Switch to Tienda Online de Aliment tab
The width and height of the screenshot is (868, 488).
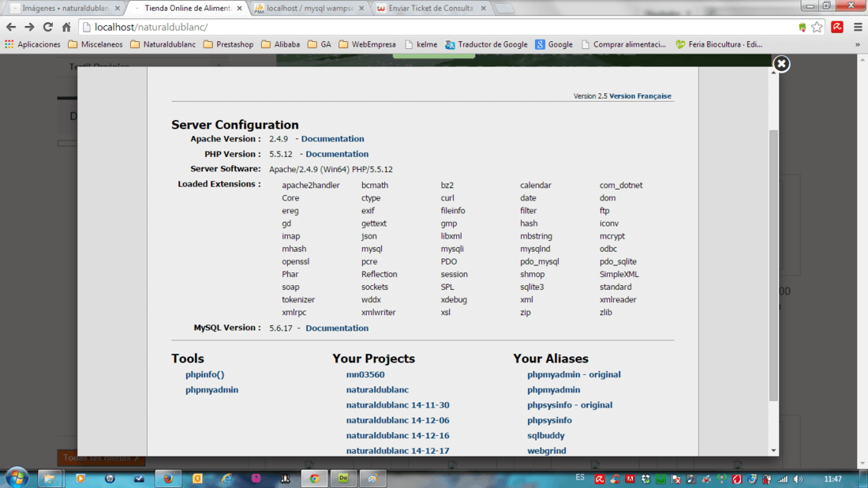click(187, 9)
